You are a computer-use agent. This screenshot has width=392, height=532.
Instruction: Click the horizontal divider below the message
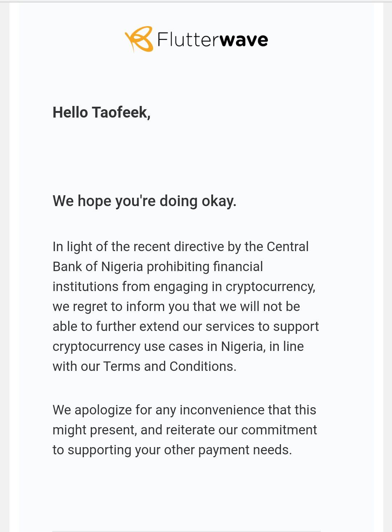pyautogui.click(x=187, y=531)
